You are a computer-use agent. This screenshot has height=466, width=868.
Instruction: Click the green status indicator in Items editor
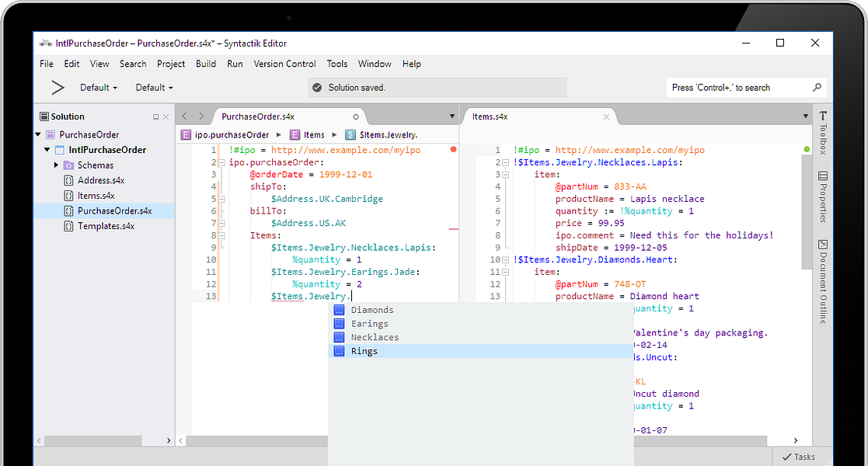[x=807, y=149]
